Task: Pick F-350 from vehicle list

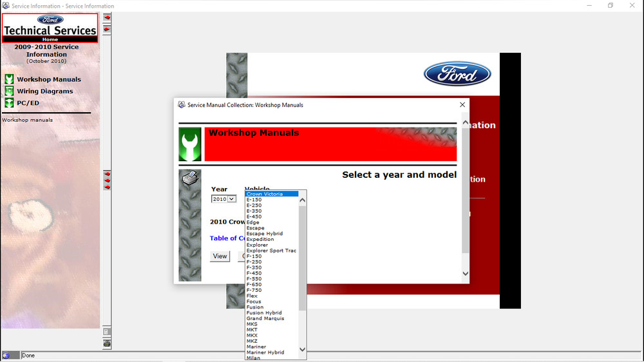Action: pyautogui.click(x=272, y=267)
